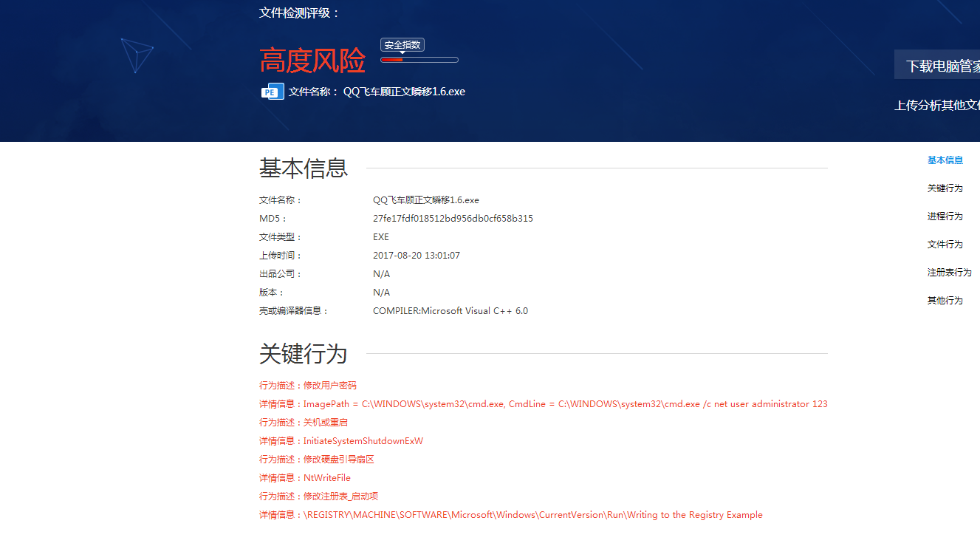Click the PE file type icon
The height and width of the screenshot is (546, 980).
(x=273, y=92)
